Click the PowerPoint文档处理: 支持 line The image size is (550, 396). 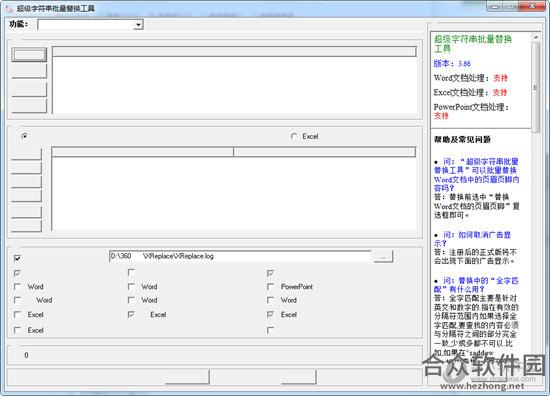click(471, 111)
